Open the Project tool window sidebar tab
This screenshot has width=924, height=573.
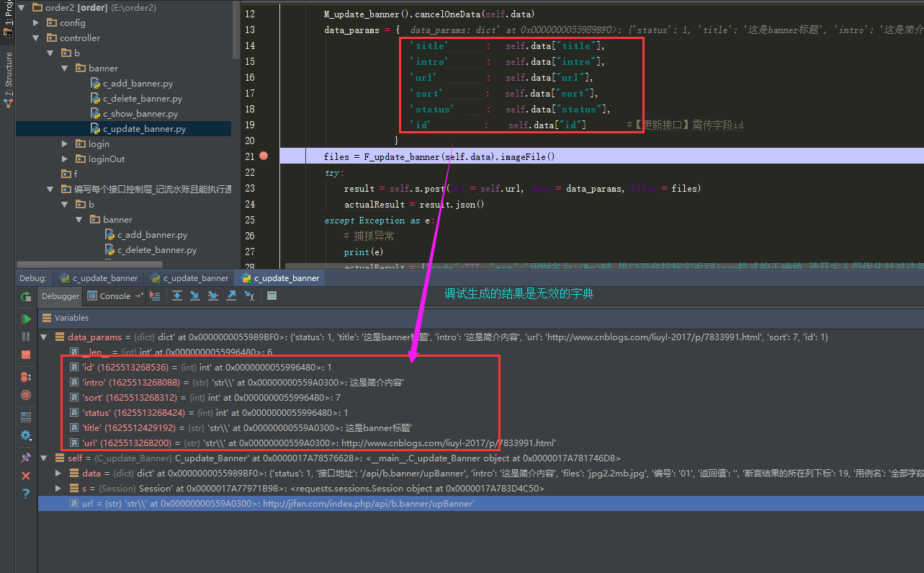pyautogui.click(x=8, y=19)
